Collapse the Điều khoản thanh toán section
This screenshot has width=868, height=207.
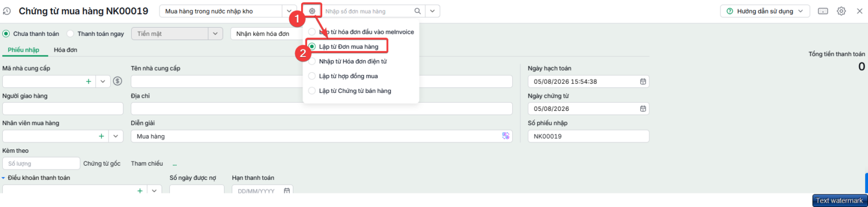pos(3,178)
